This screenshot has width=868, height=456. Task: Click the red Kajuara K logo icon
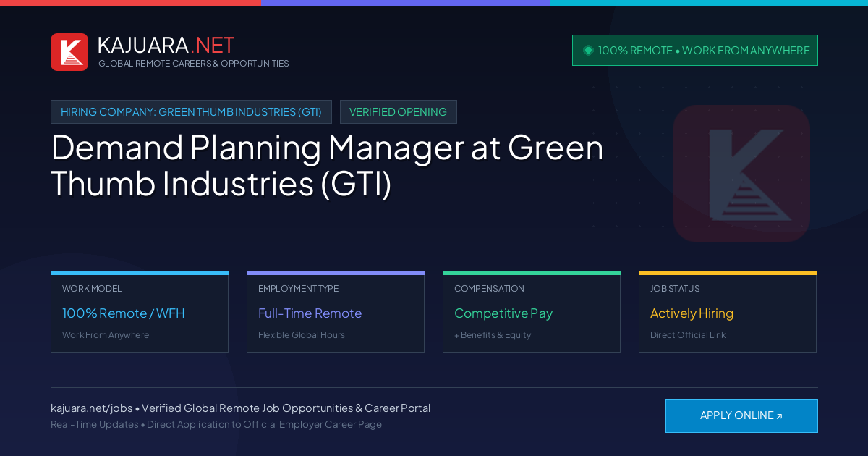(x=69, y=52)
